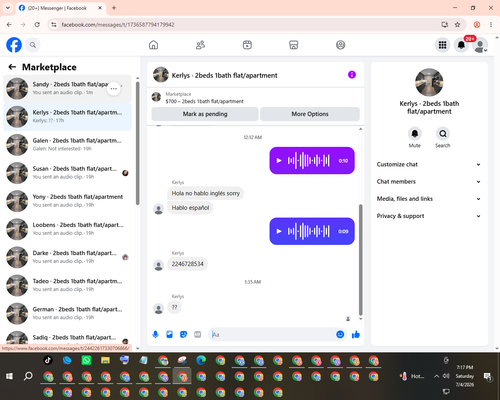Click the More Options button
This screenshot has width=500, height=400.
[310, 114]
